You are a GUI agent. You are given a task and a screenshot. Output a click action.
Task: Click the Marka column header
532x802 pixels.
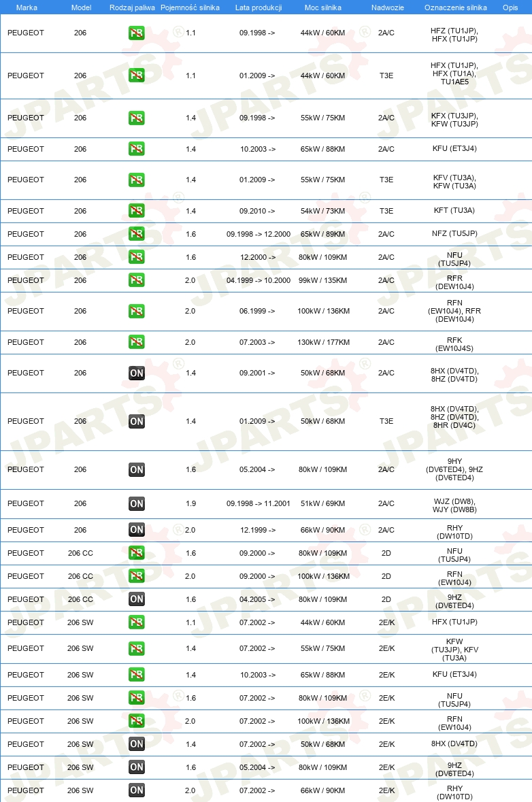[27, 7]
